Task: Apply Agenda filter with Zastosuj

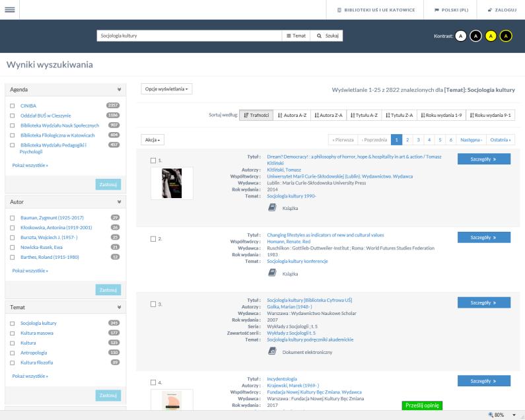Action: click(x=108, y=184)
